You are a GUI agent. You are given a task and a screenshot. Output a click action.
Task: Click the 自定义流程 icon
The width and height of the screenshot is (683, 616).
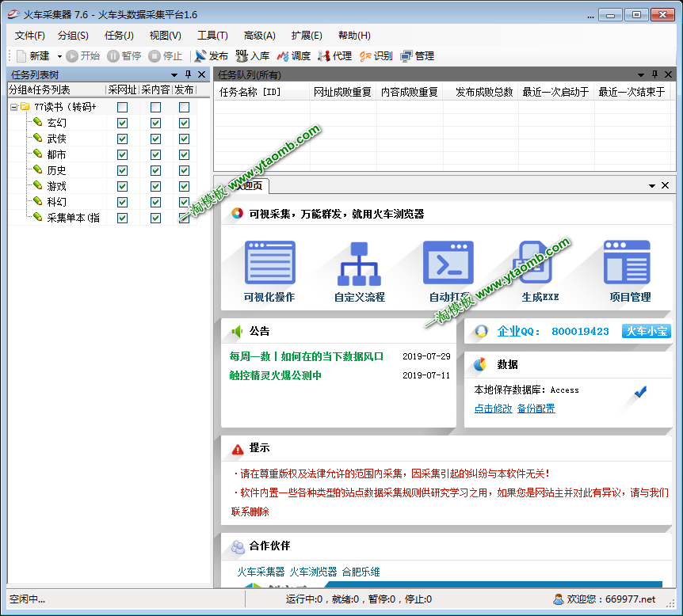(x=360, y=264)
